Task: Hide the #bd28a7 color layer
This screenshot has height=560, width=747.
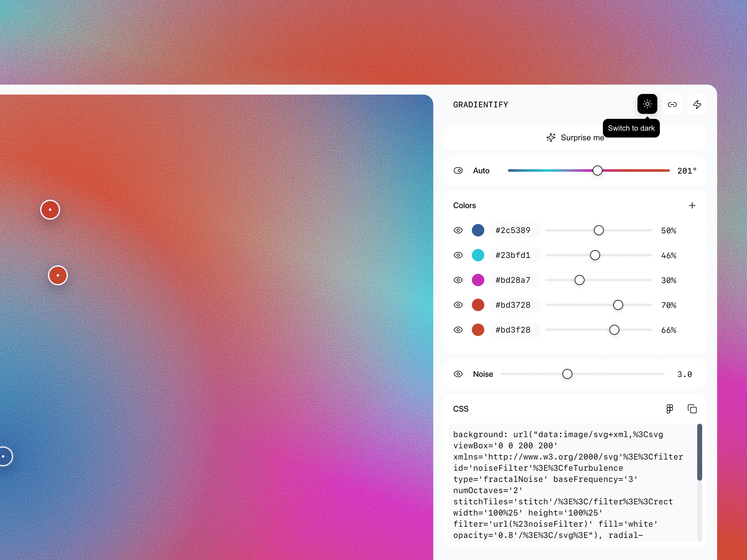Action: [458, 280]
